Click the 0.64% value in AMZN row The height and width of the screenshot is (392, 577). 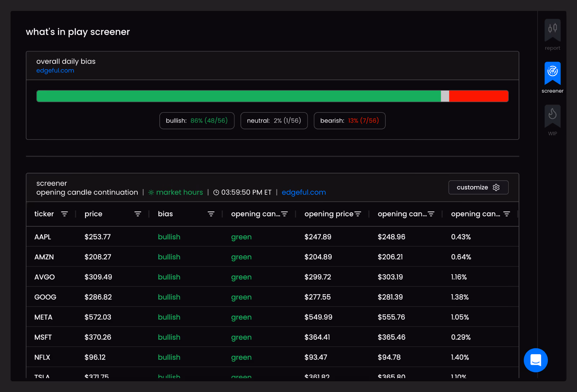coord(461,257)
